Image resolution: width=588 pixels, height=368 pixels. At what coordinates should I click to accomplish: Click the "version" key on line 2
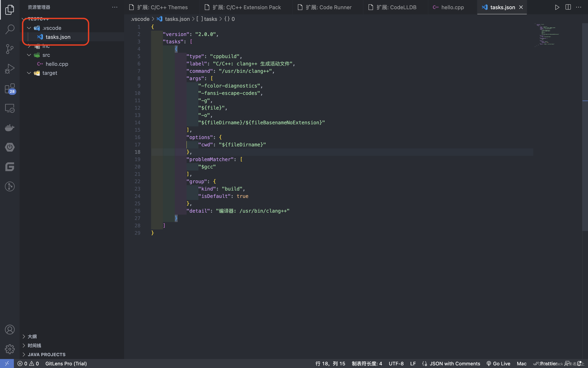(176, 34)
